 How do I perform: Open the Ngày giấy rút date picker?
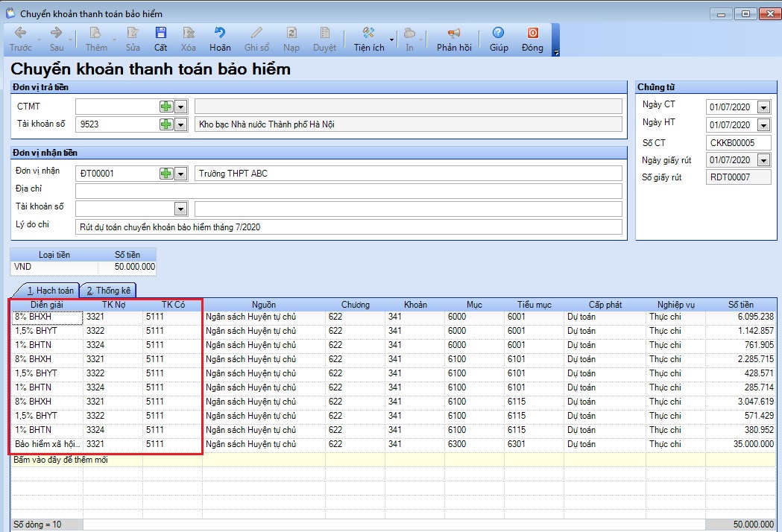point(763,160)
